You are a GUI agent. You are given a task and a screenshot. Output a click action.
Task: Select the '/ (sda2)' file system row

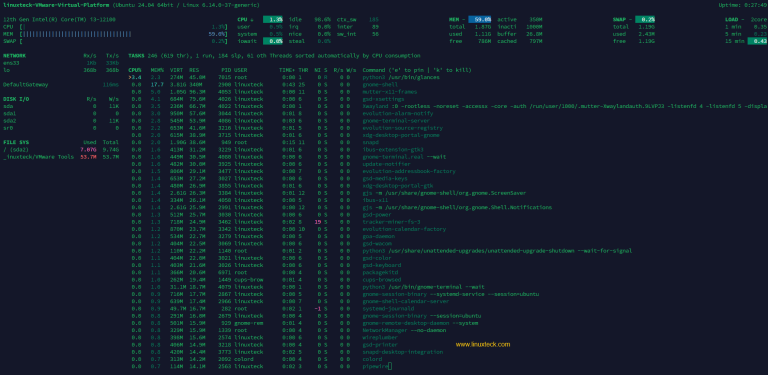tap(61, 149)
